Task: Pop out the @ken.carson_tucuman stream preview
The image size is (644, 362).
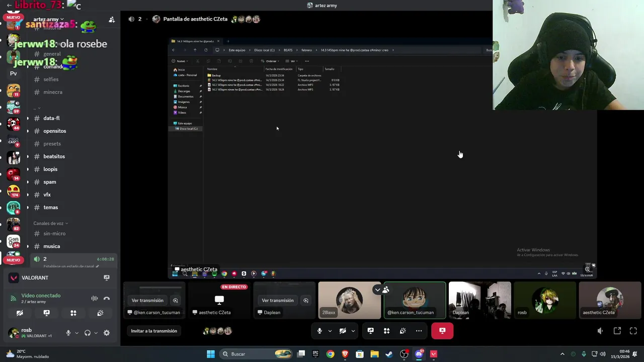Action: (x=175, y=300)
